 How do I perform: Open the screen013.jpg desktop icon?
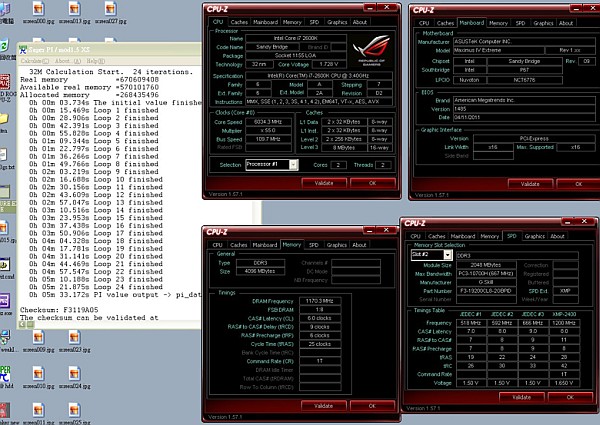tap(75, 13)
